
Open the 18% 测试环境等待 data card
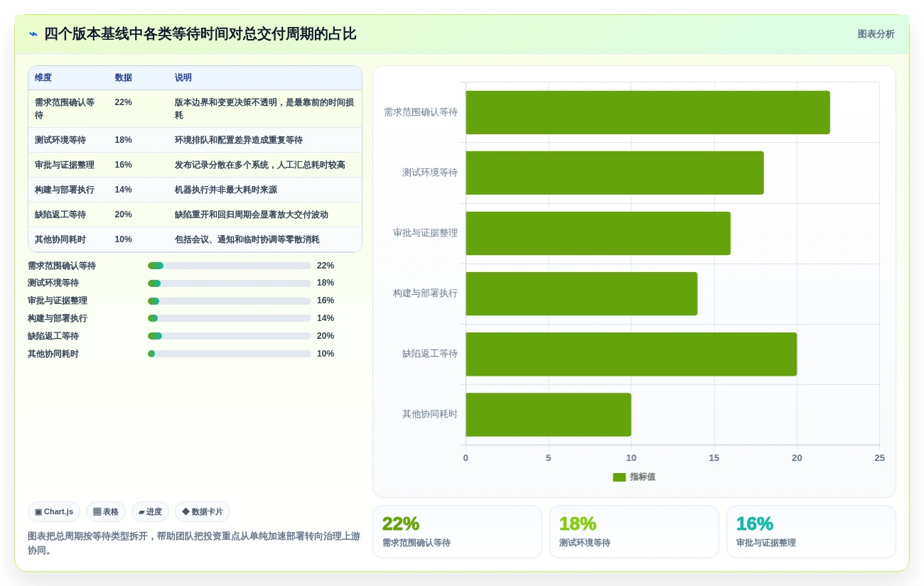[x=634, y=532]
